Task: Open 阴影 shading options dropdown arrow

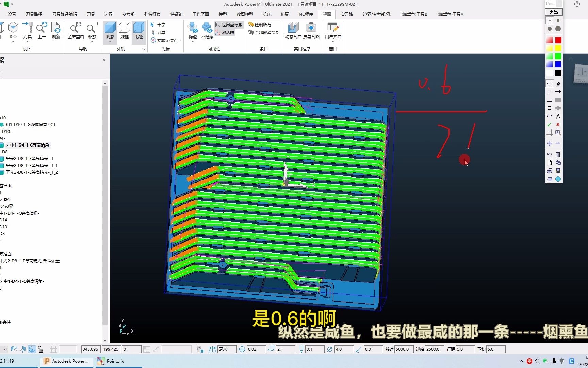Action: pyautogui.click(x=110, y=42)
